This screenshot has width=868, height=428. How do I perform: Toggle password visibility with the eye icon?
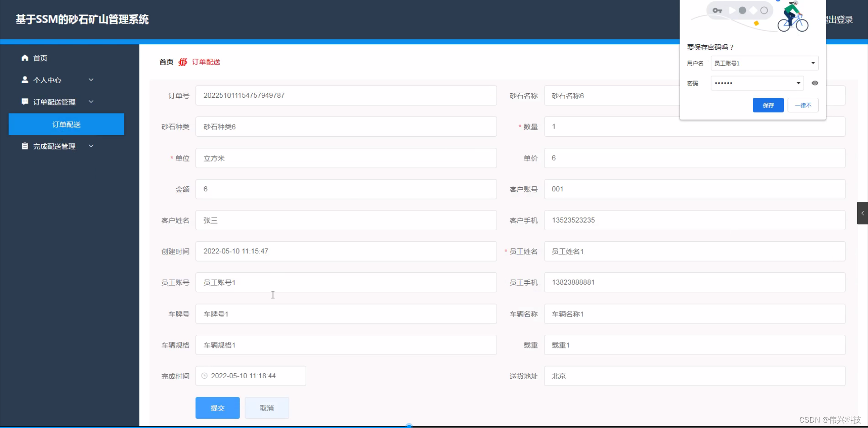click(x=815, y=83)
